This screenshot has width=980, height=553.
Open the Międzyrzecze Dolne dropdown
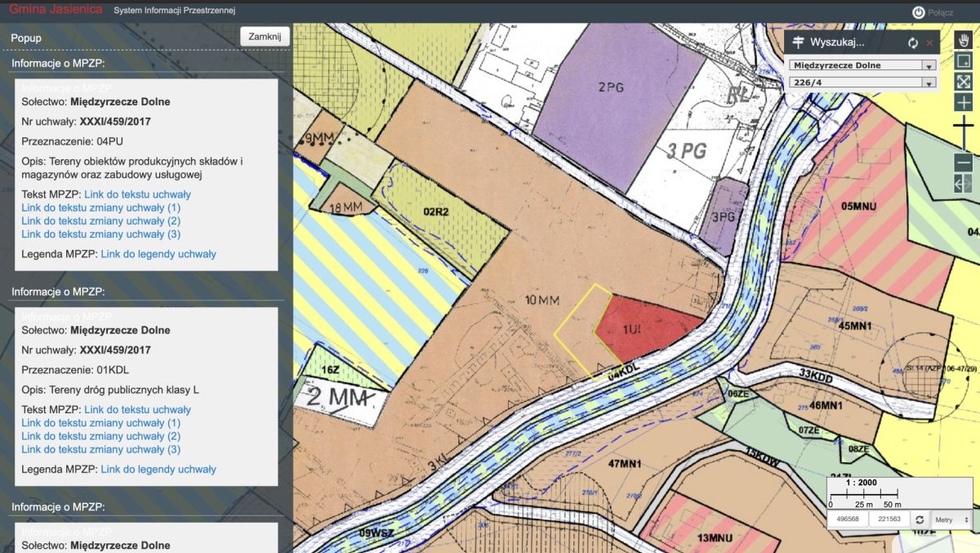[x=862, y=65]
